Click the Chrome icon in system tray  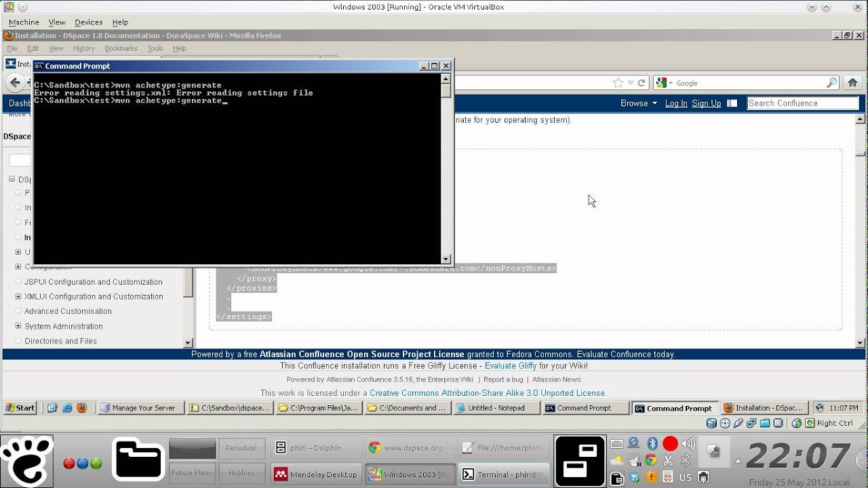point(651,460)
